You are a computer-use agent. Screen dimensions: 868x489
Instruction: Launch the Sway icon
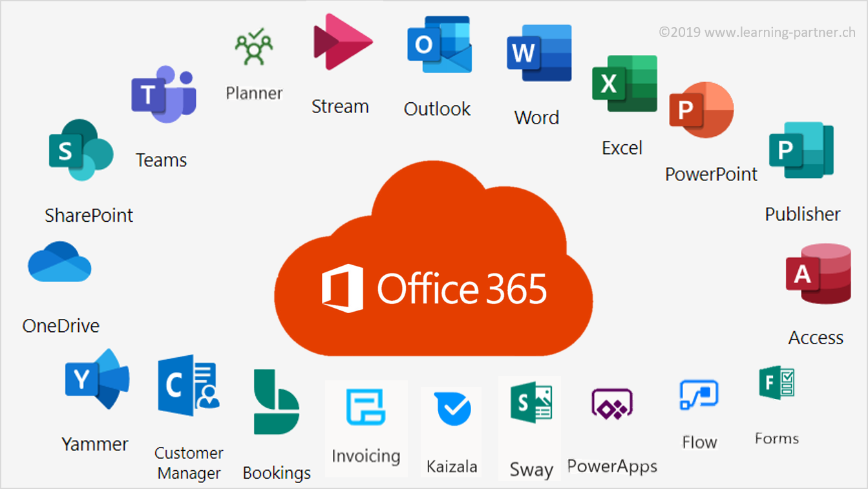(x=531, y=403)
